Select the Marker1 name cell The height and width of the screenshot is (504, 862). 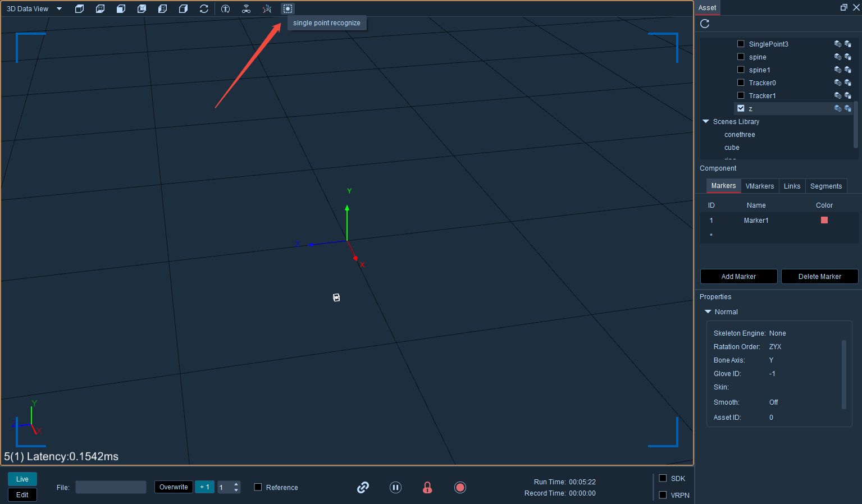756,221
